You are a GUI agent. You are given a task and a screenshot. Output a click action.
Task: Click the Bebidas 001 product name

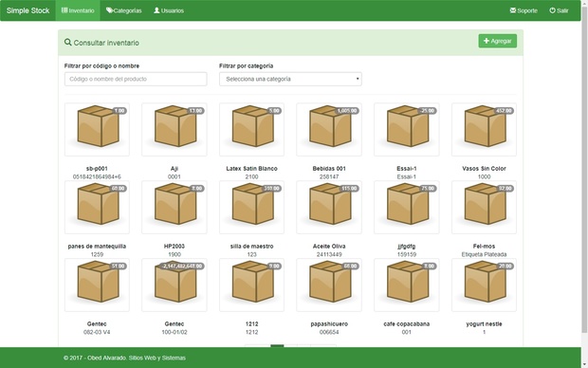pyautogui.click(x=329, y=169)
